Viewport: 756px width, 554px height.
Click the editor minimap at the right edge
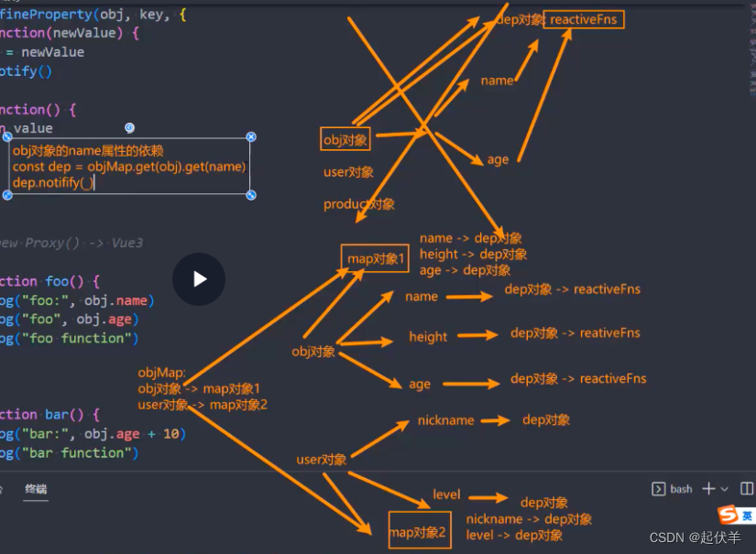pos(752,49)
